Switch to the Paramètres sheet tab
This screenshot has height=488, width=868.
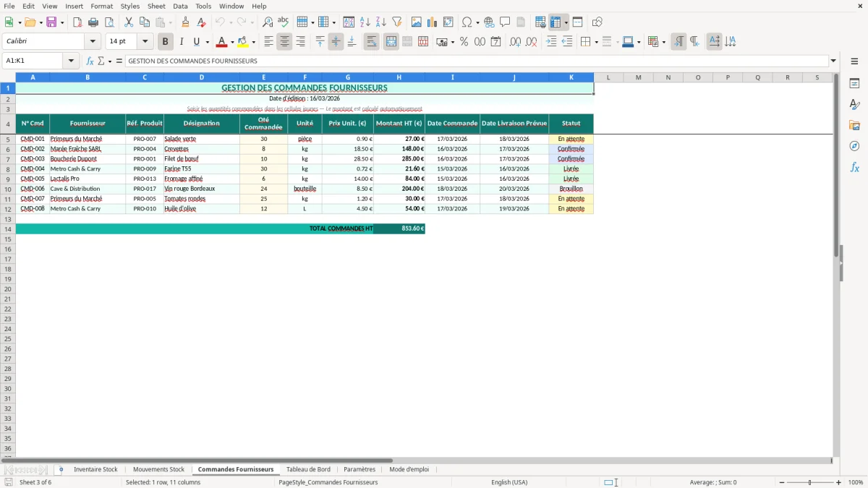pyautogui.click(x=359, y=469)
